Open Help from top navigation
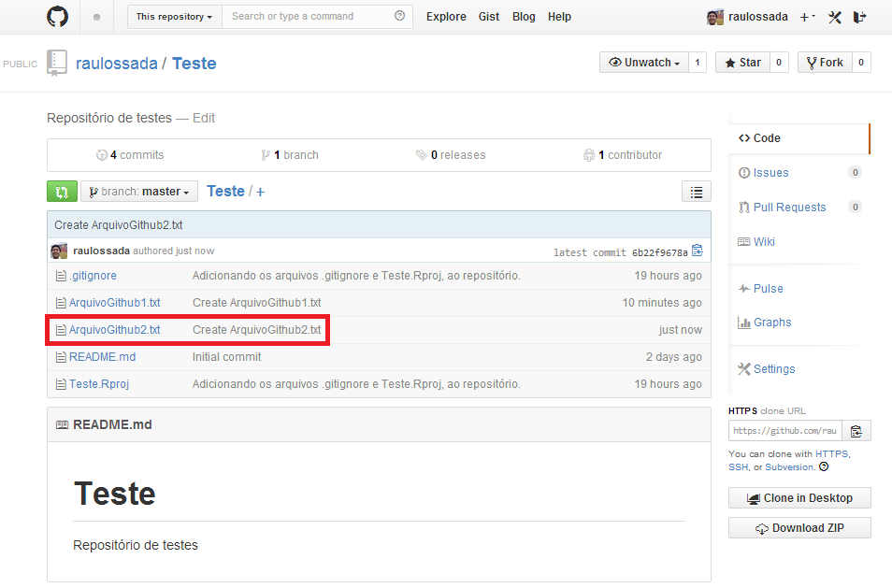Viewport: 892px width, 588px height. [x=559, y=17]
